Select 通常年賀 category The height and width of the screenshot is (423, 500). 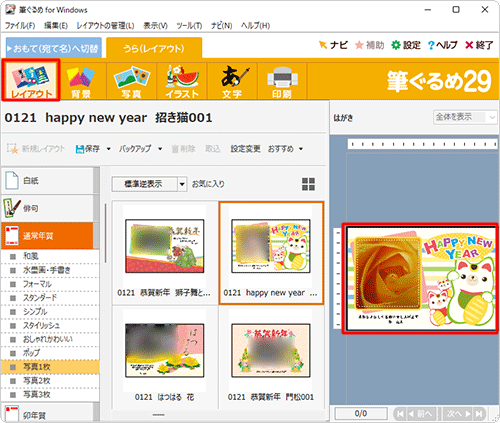pos(48,236)
